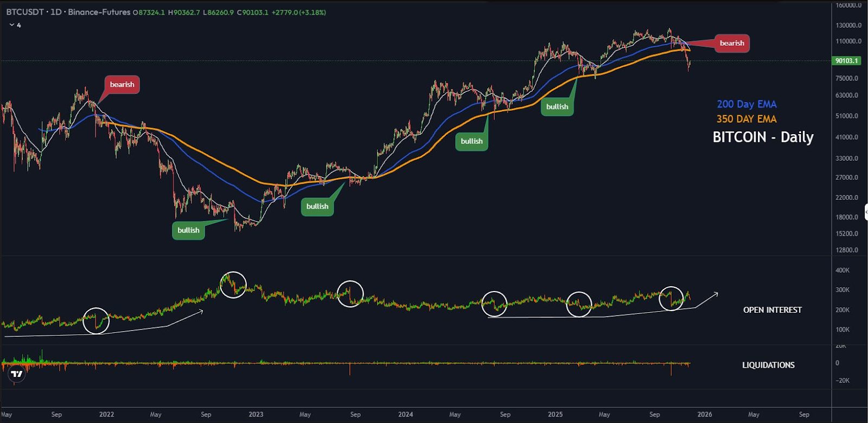This screenshot has width=868, height=423.
Task: Click the LIQUIDATIONS pane label
Action: (768, 365)
